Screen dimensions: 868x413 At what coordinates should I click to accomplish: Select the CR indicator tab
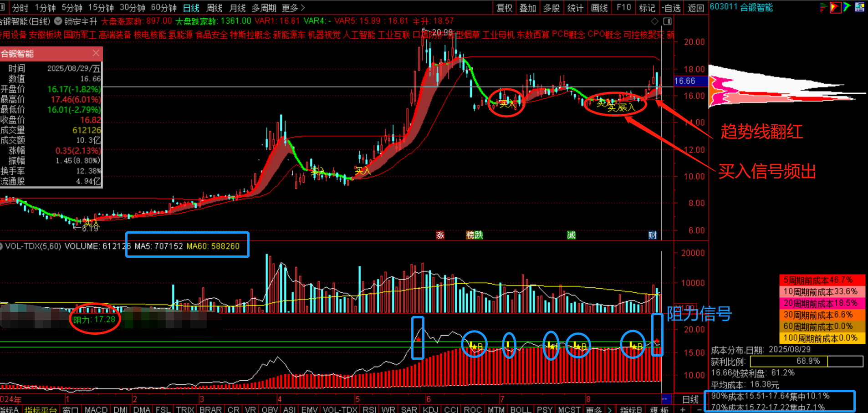coord(233,409)
